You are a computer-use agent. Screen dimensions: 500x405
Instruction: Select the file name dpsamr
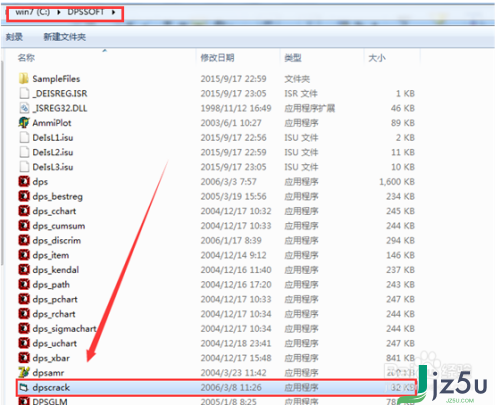pyautogui.click(x=48, y=373)
